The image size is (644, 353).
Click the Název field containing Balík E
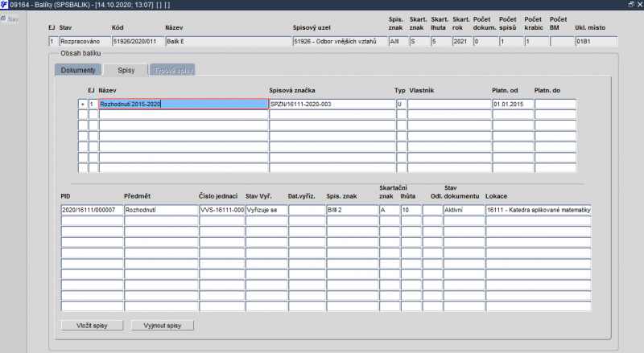click(227, 41)
